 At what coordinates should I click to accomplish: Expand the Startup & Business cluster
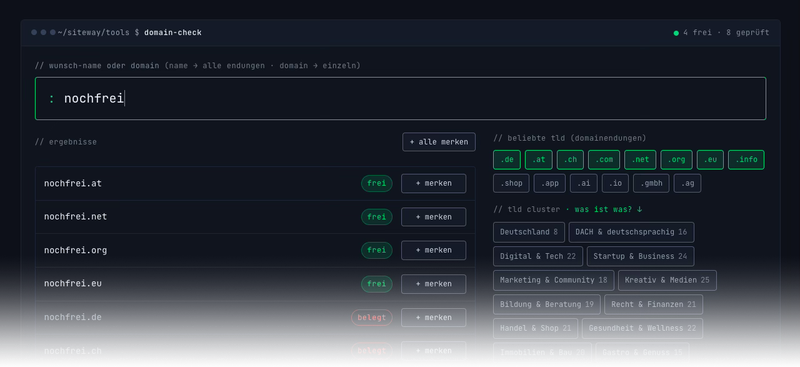pos(640,256)
